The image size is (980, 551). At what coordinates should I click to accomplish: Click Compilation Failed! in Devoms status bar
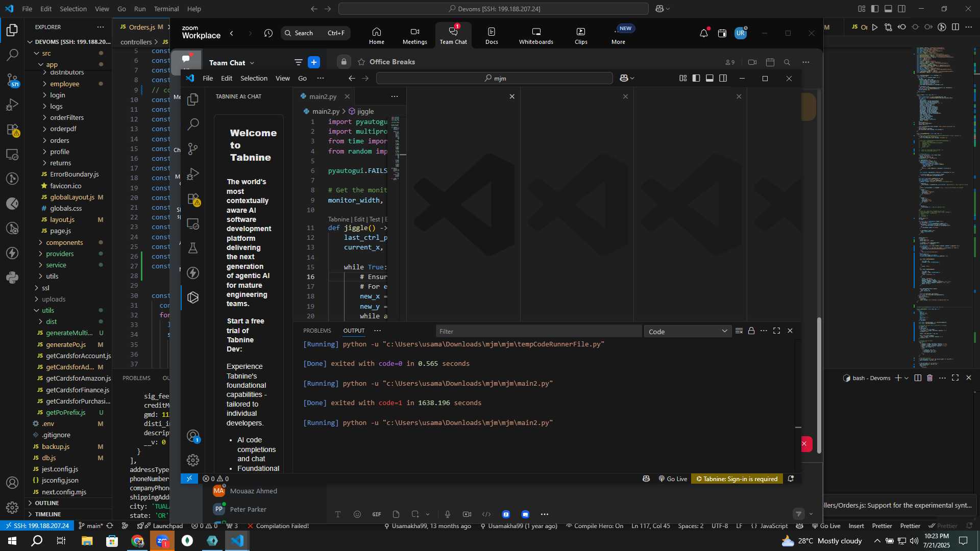[278, 526]
